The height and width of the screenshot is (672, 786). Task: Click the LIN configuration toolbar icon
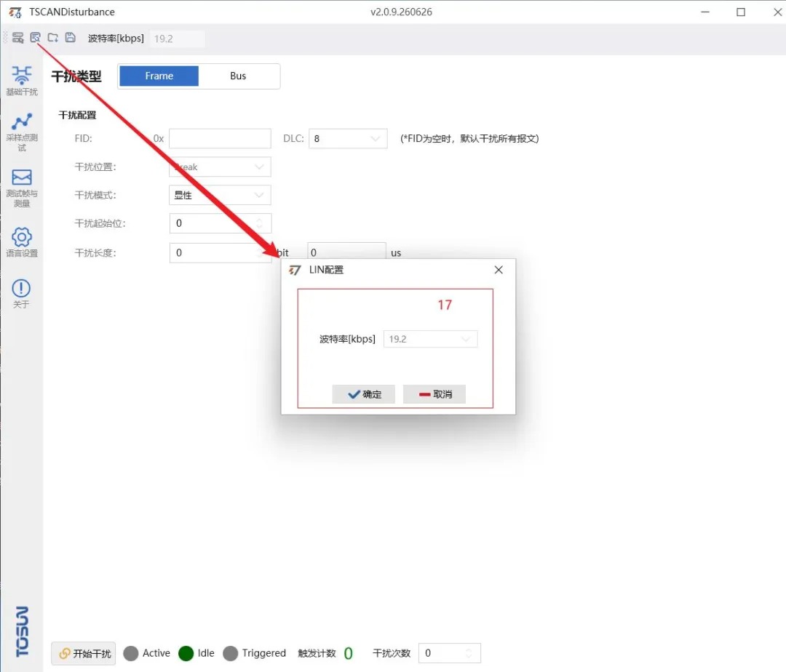tap(35, 38)
